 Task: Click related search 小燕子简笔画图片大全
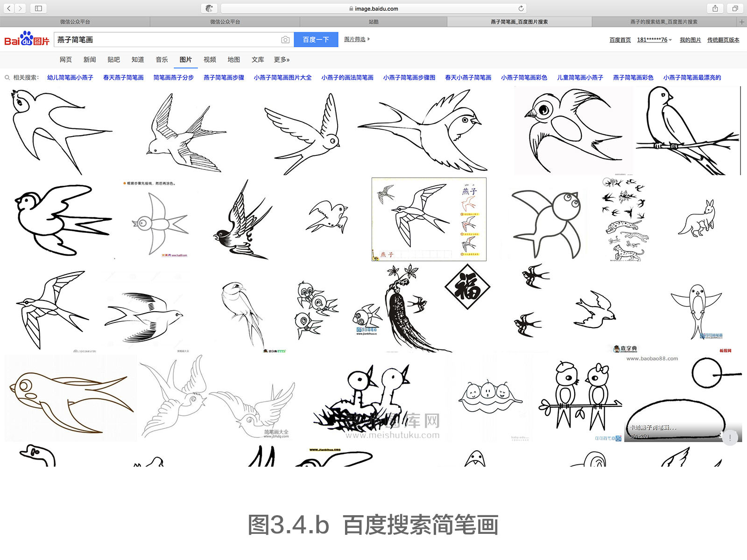coord(282,77)
